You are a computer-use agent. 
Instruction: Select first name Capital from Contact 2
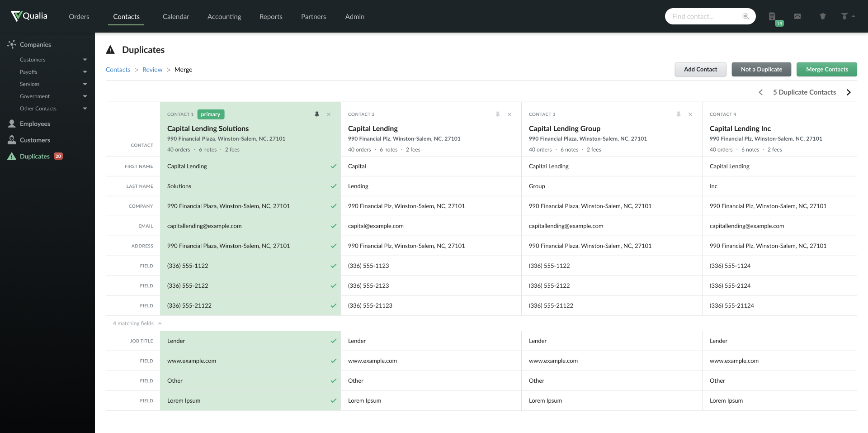point(357,166)
